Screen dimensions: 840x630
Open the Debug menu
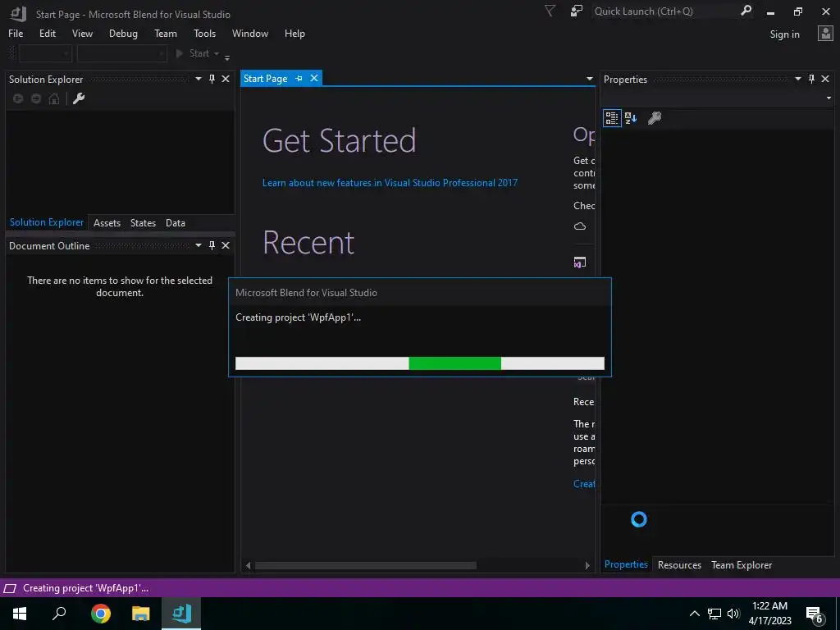(x=123, y=33)
